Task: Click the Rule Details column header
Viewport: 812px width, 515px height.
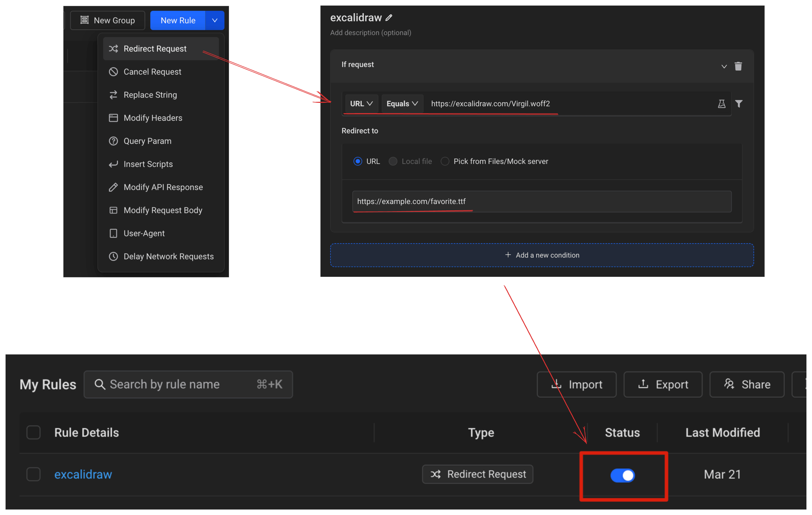Action: [x=87, y=432]
